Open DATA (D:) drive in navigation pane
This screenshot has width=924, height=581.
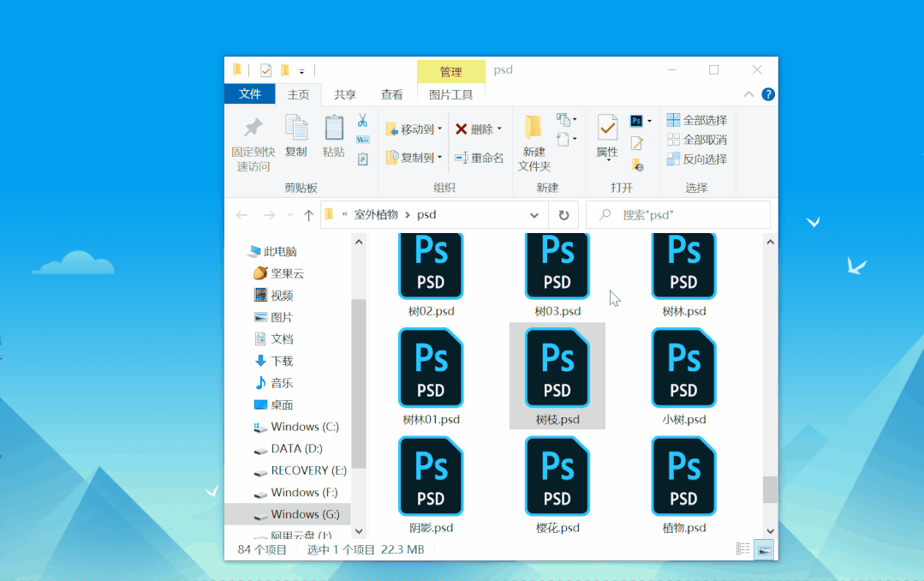pos(289,449)
